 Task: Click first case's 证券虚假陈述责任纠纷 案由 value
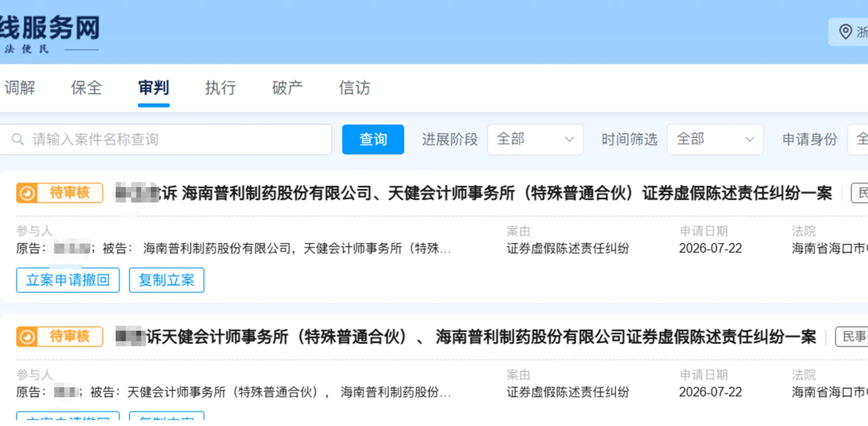click(568, 249)
